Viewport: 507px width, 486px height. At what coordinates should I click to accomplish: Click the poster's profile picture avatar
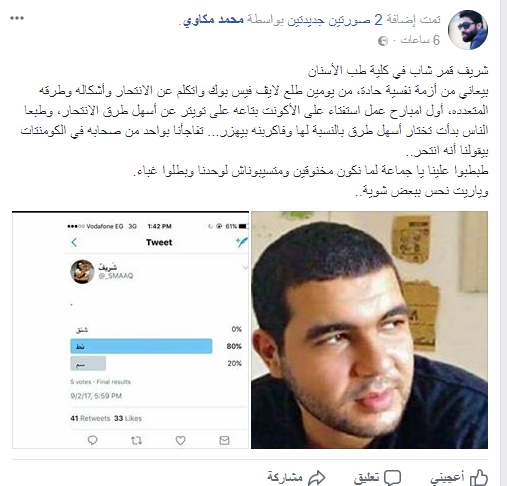pos(468,30)
